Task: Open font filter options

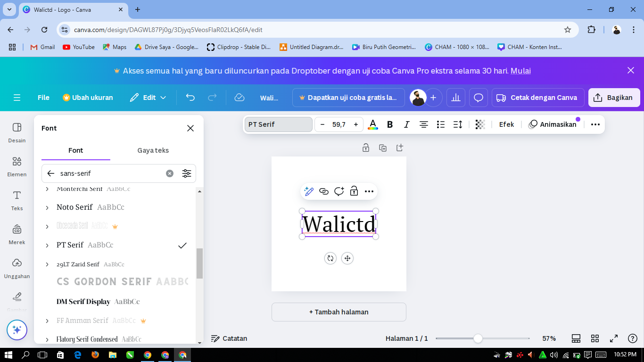Action: coord(187,173)
